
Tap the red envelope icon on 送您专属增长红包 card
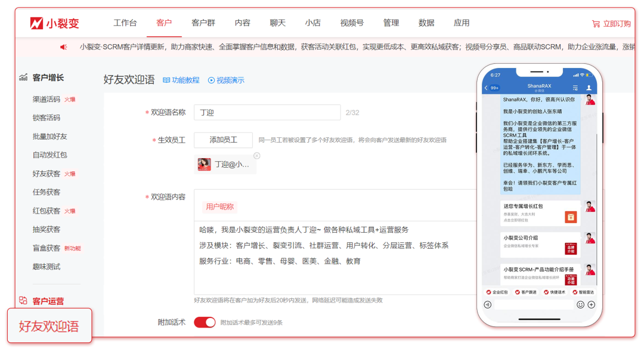pyautogui.click(x=571, y=217)
